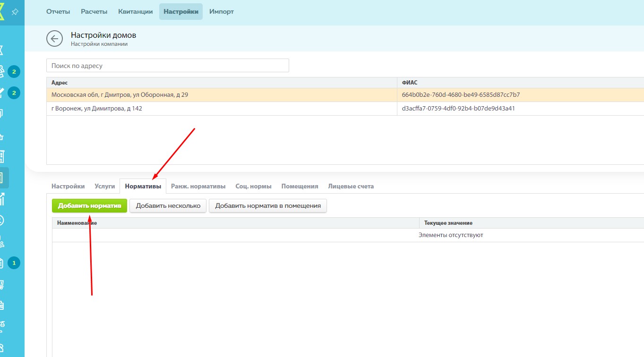Click the Текущее значение column header
The height and width of the screenshot is (357, 644).
532,223
